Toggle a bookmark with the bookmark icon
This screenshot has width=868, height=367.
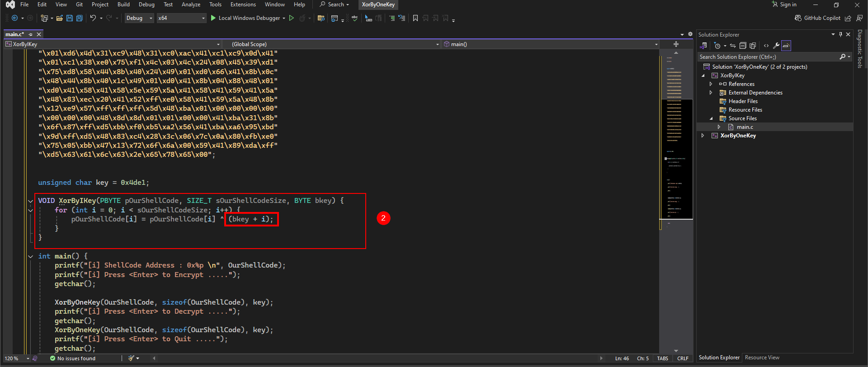(x=415, y=18)
